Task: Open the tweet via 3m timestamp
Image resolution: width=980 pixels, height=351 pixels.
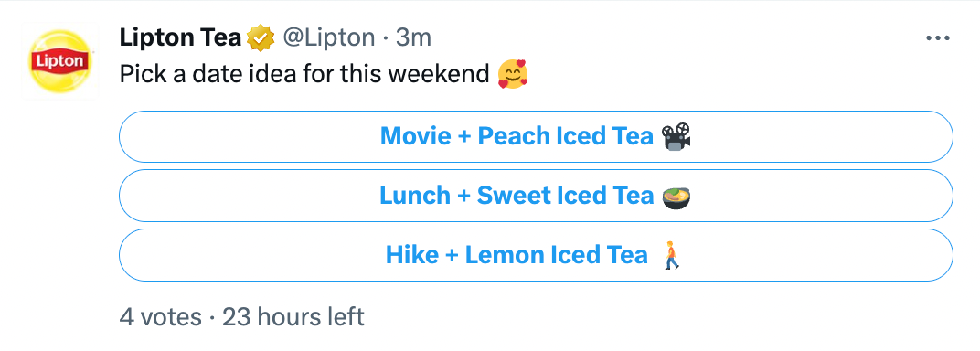Action: 414,38
